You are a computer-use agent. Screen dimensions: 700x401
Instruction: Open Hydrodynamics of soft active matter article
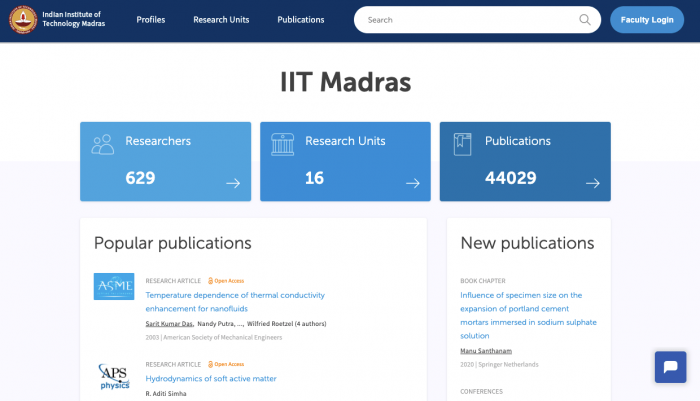211,379
